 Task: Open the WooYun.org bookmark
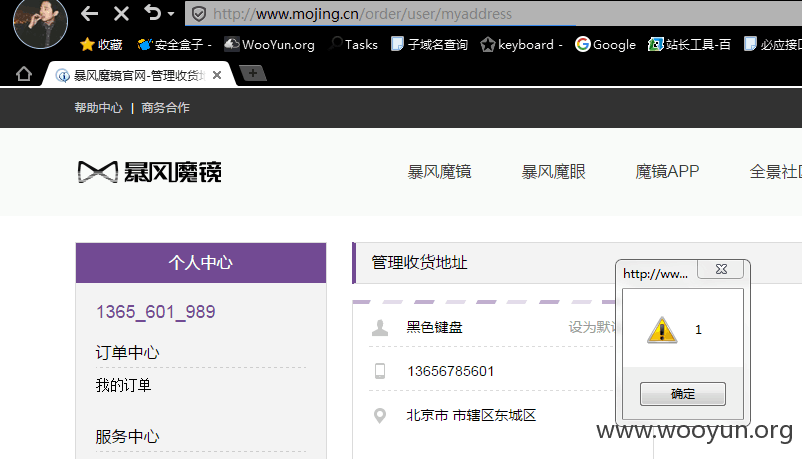point(270,45)
